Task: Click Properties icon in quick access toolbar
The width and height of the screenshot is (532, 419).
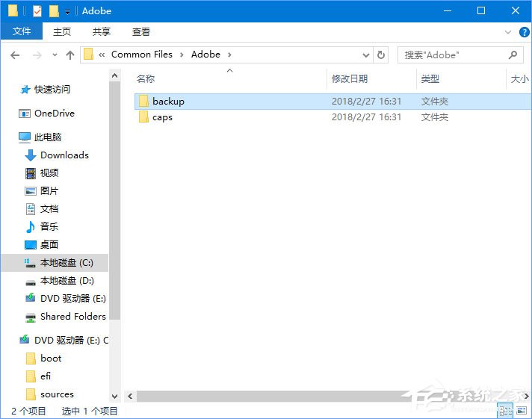Action: pos(37,11)
